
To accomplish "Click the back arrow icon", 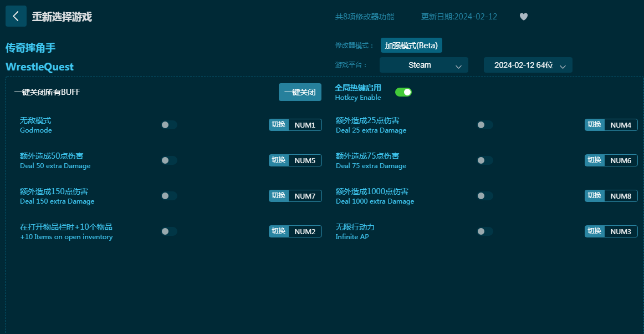I will pyautogui.click(x=16, y=16).
